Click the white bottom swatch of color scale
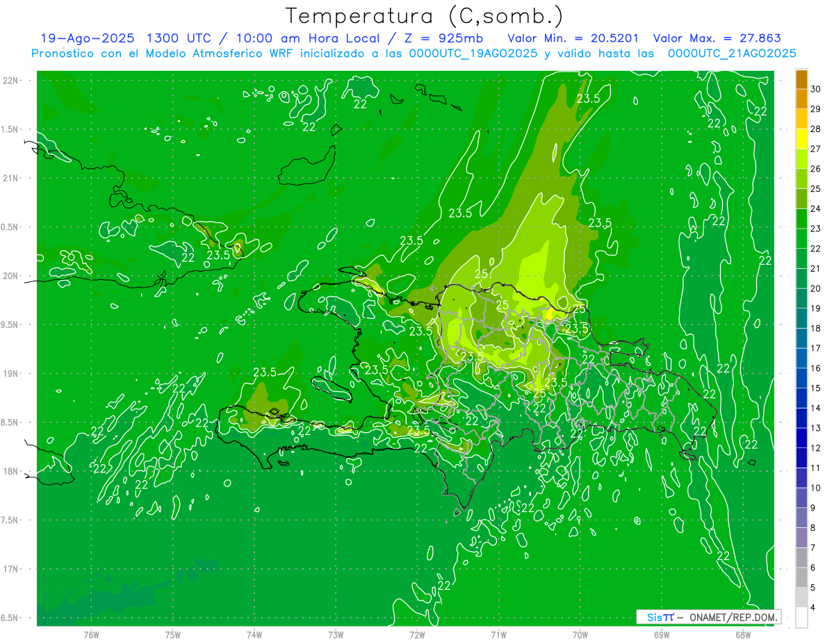Image resolution: width=834 pixels, height=644 pixels. click(x=801, y=617)
